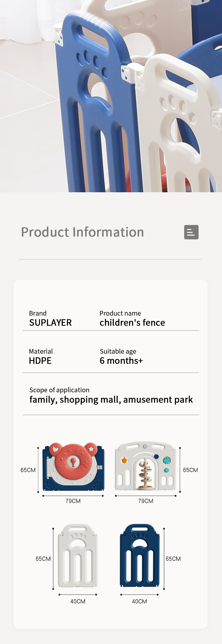Click the orange pentagon on the white game panel
This screenshot has width=222, height=644.
(124, 460)
